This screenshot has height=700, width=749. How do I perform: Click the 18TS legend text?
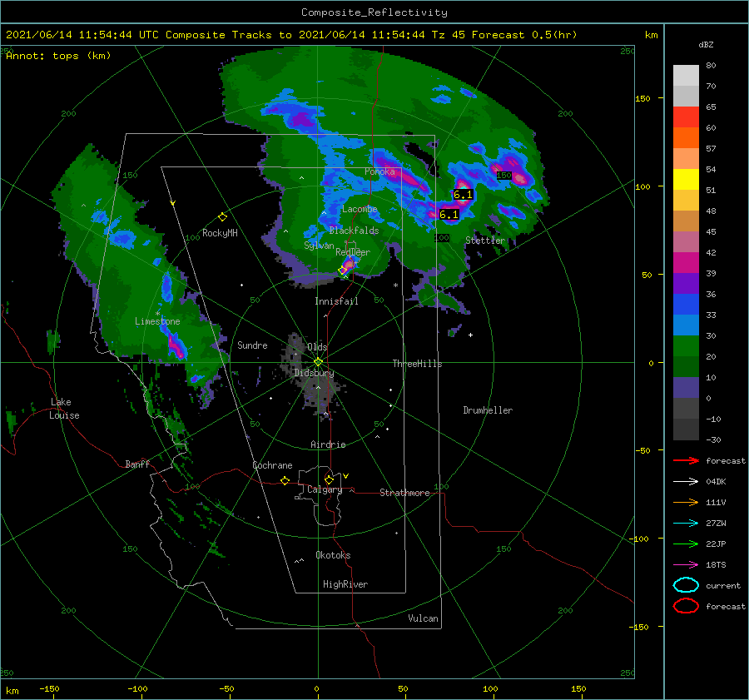tap(716, 565)
